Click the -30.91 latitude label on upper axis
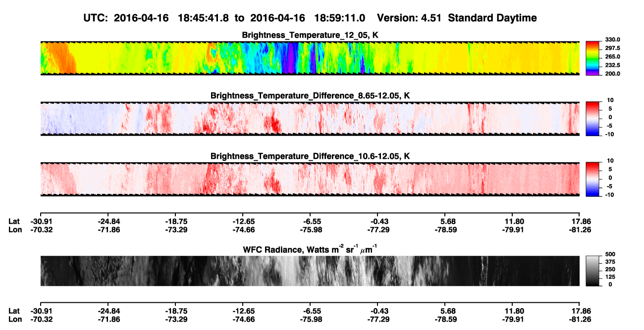Image resolution: width=644 pixels, height=330 pixels. 40,222
